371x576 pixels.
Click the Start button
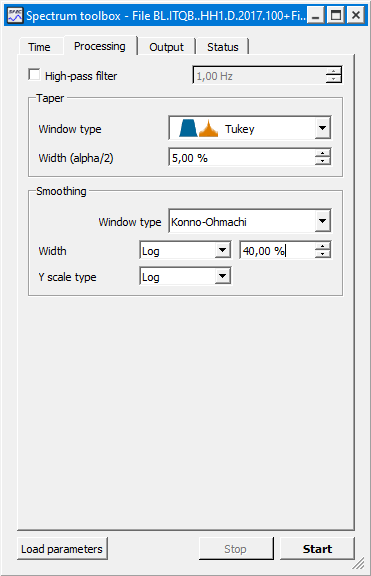pos(317,549)
